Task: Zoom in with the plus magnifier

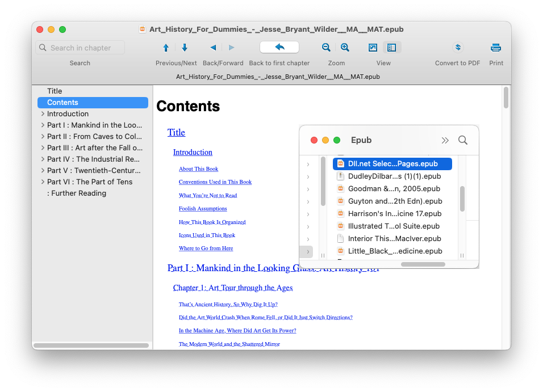Action: 345,48
